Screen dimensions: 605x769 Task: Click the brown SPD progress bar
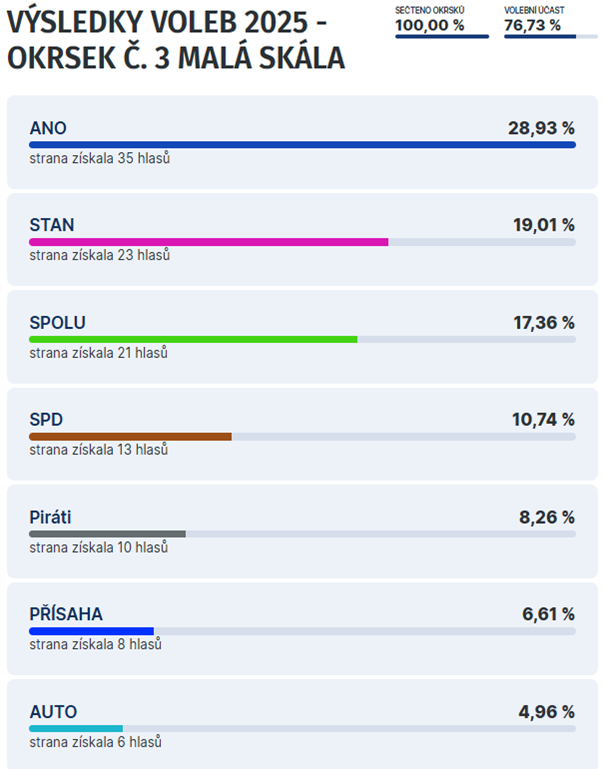click(130, 436)
